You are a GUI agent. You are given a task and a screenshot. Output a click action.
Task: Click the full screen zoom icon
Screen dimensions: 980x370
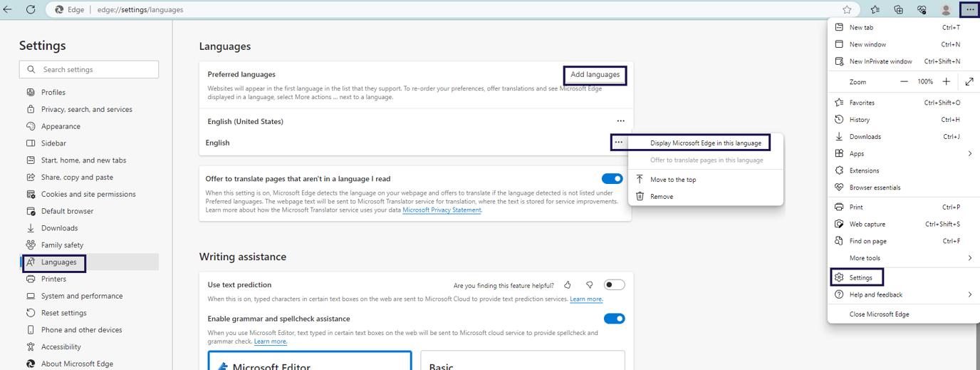[969, 82]
